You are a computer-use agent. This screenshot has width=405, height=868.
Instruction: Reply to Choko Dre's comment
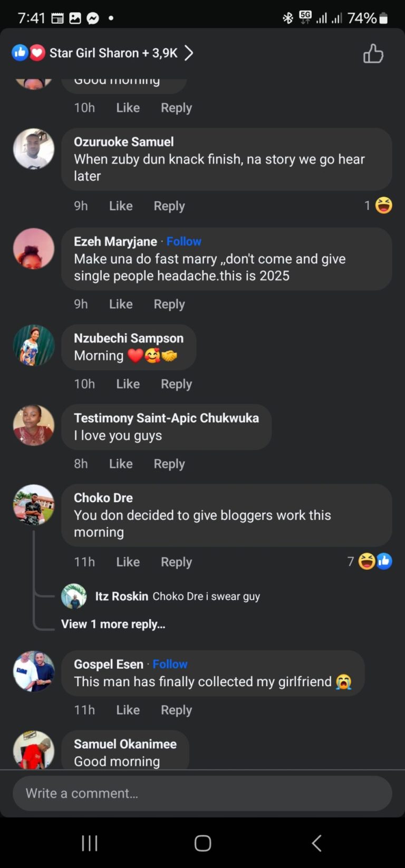pos(176,562)
